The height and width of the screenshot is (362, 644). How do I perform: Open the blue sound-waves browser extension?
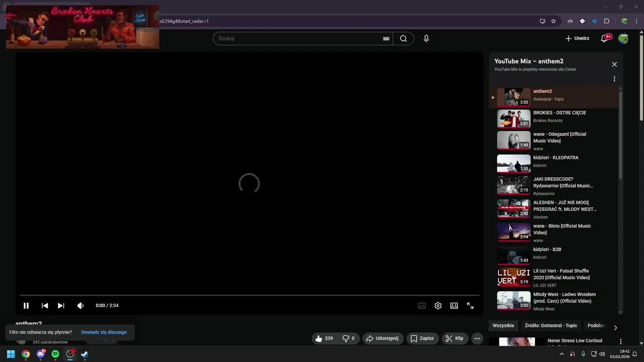pos(594,21)
